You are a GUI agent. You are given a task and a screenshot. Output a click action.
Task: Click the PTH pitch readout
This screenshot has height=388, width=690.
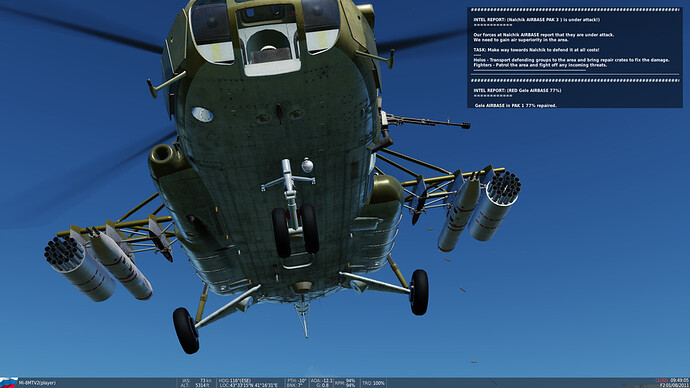pos(297,381)
